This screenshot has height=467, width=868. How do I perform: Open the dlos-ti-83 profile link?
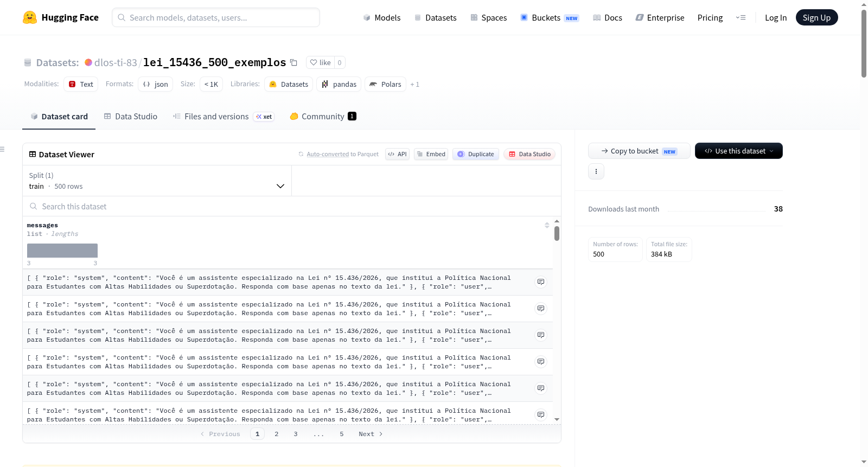pyautogui.click(x=116, y=63)
